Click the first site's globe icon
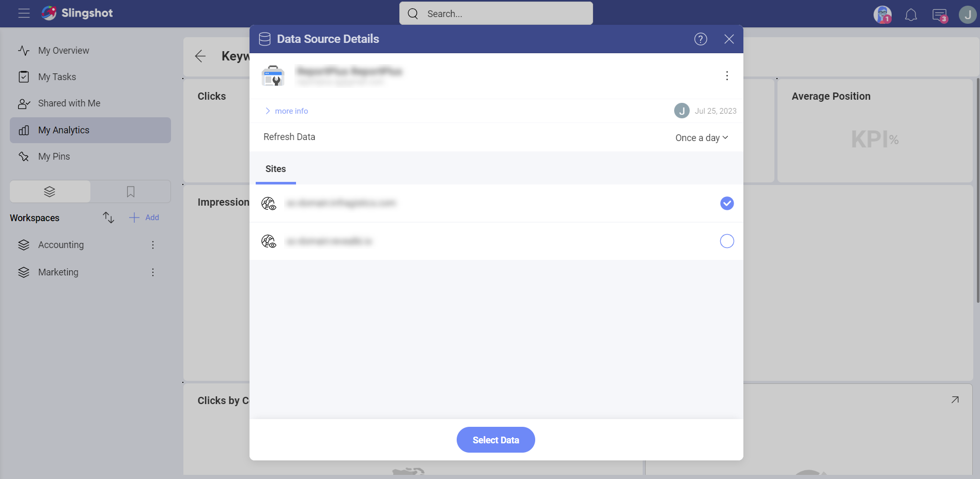 [x=269, y=204]
